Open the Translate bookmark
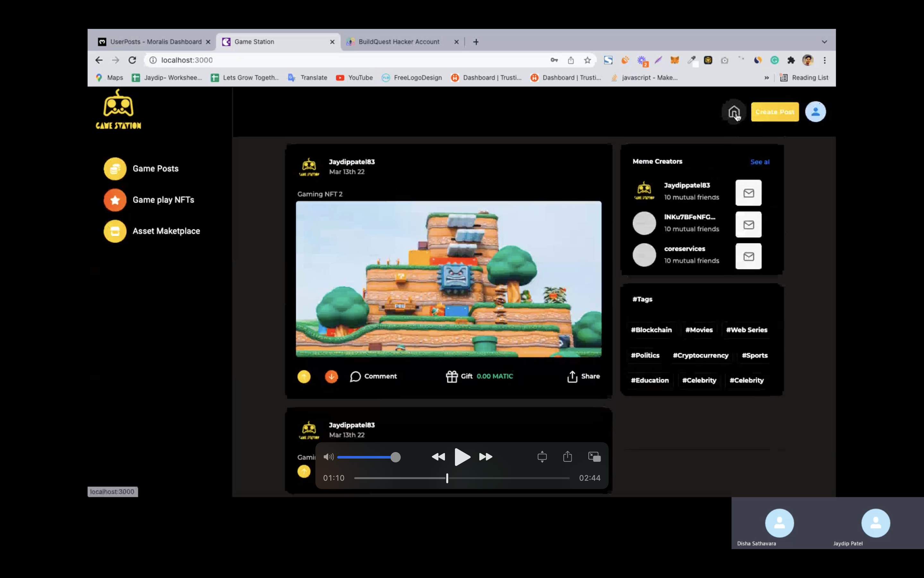924x578 pixels. [x=307, y=78]
